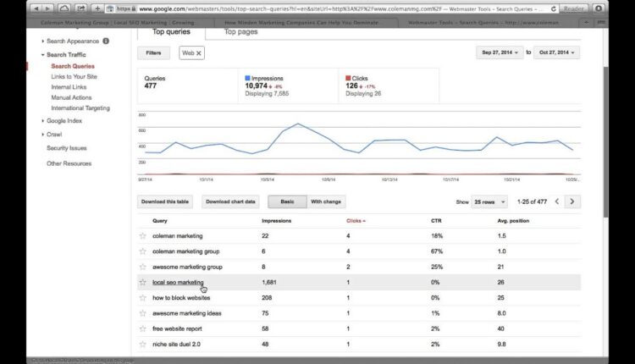The width and height of the screenshot is (635, 364).
Task: Sort by the Query column header
Action: coord(159,221)
